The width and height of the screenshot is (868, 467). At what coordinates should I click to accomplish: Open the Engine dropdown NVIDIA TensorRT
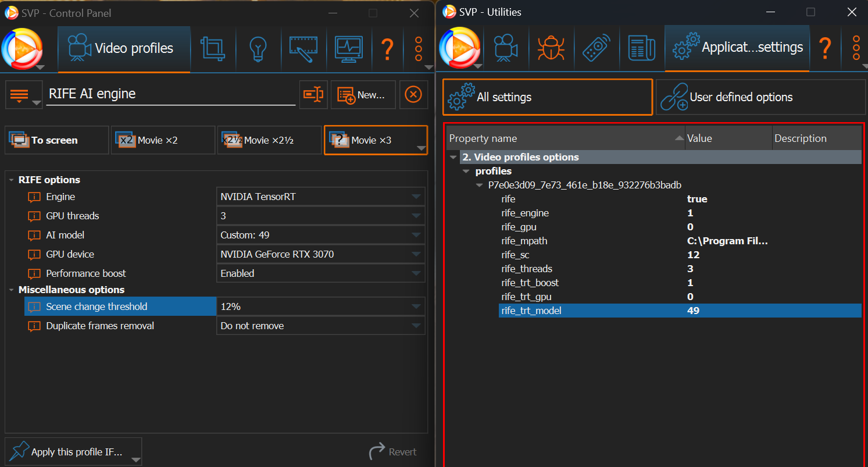click(x=320, y=197)
